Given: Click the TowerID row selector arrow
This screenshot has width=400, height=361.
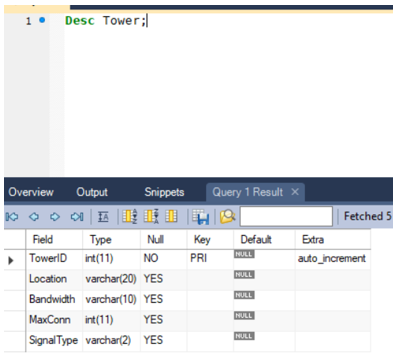Looking at the screenshot, I should click(11, 260).
